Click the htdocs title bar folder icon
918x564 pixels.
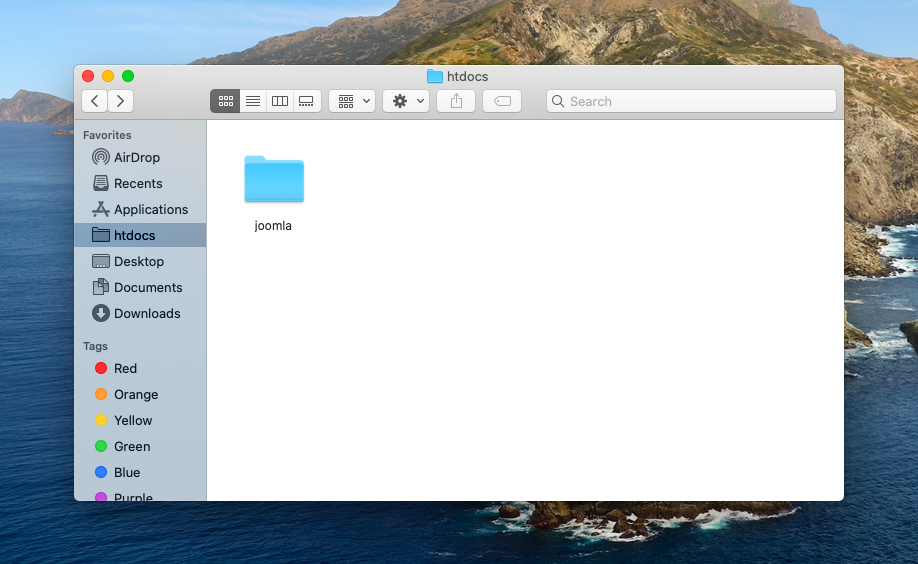(x=435, y=76)
